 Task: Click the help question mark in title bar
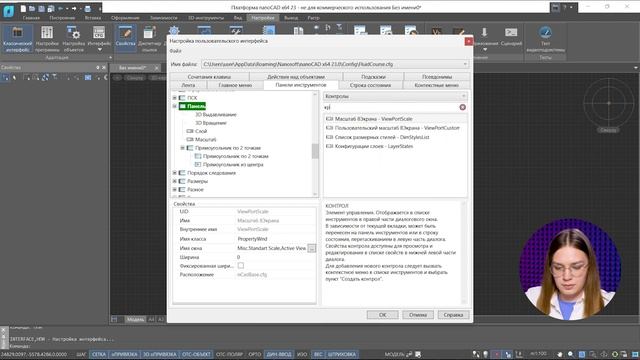click(x=565, y=7)
